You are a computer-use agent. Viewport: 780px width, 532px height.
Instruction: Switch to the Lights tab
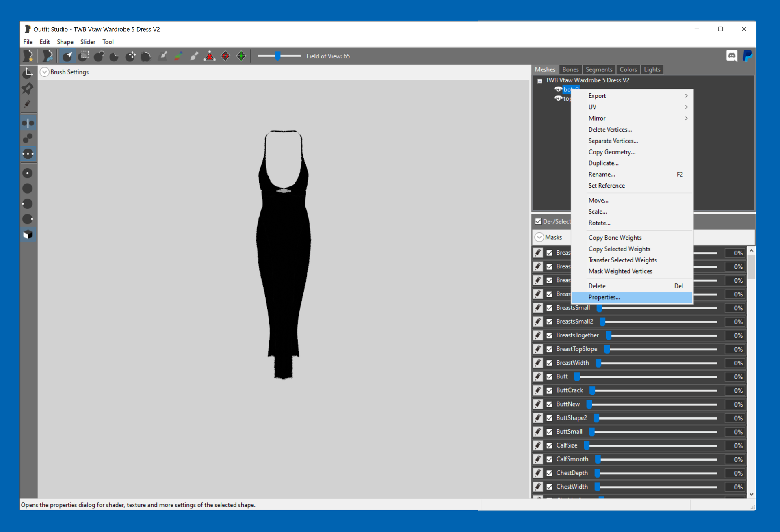pos(652,69)
